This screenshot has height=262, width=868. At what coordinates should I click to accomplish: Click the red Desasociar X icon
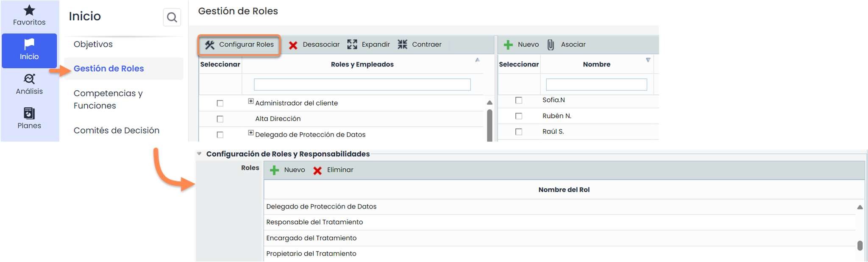(x=293, y=45)
